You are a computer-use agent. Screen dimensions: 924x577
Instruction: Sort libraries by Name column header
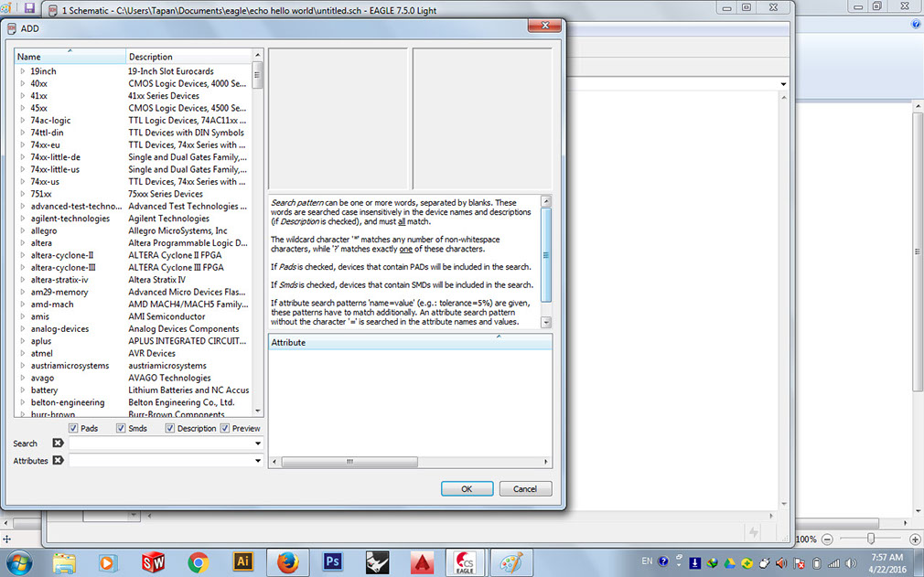coord(70,57)
